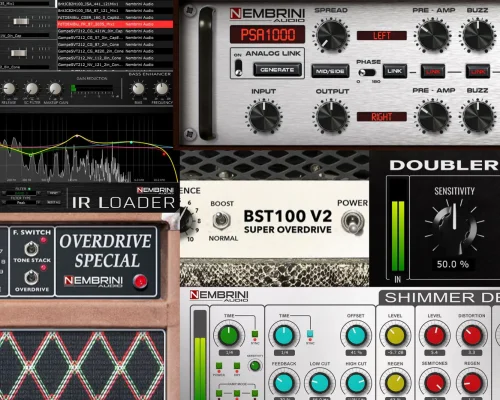Click the OUTPUT knob on PSA1000

click(x=331, y=117)
